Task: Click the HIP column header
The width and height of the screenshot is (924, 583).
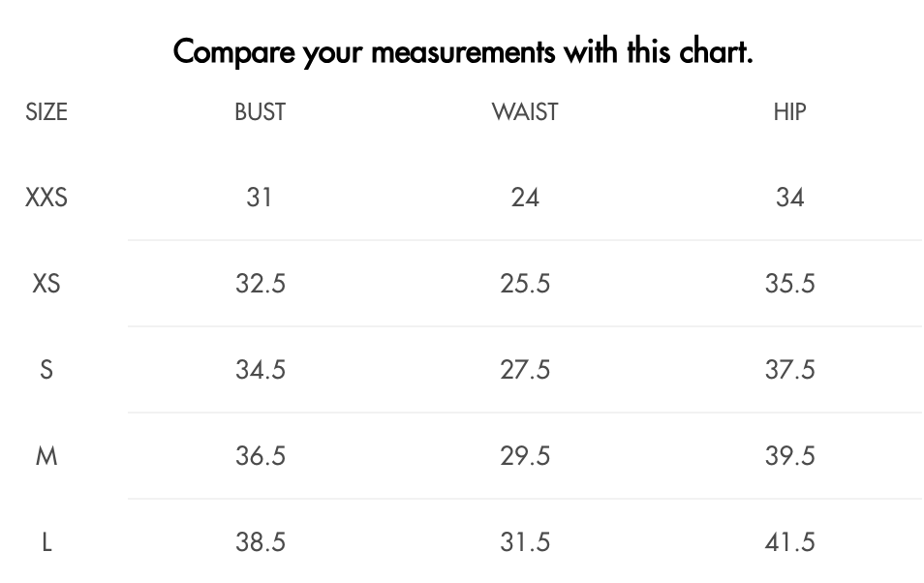Action: 789,112
